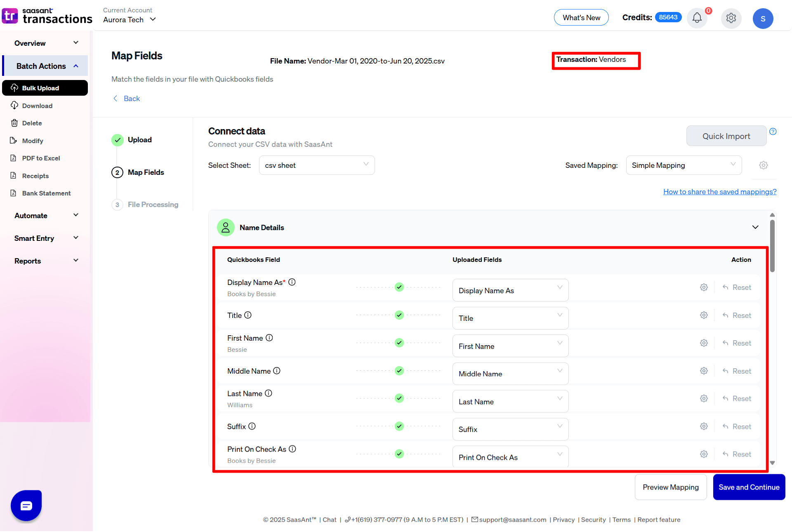Open the Current Account Aurora Tech dropdown

click(x=130, y=19)
